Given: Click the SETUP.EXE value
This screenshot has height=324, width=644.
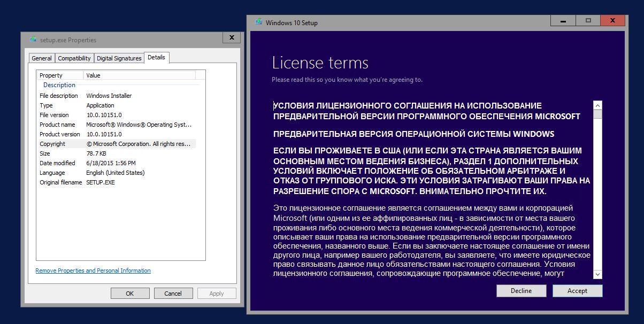Looking at the screenshot, I should pos(101,182).
